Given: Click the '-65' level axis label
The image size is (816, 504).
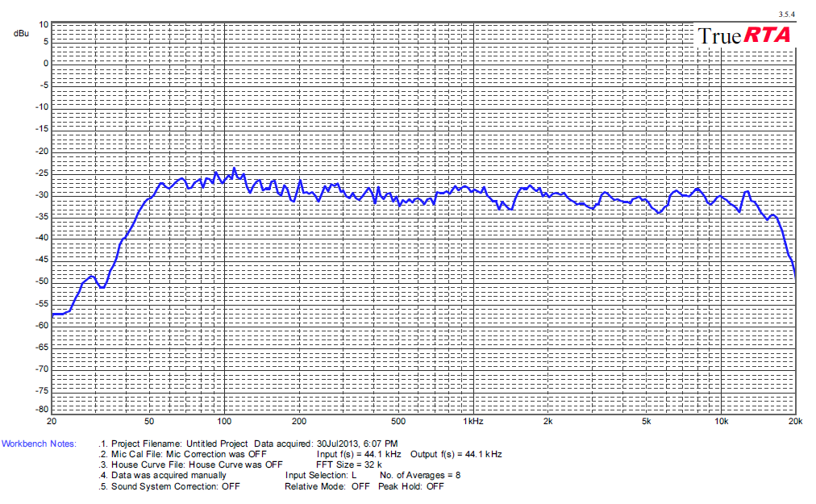Looking at the screenshot, I should pyautogui.click(x=42, y=347).
